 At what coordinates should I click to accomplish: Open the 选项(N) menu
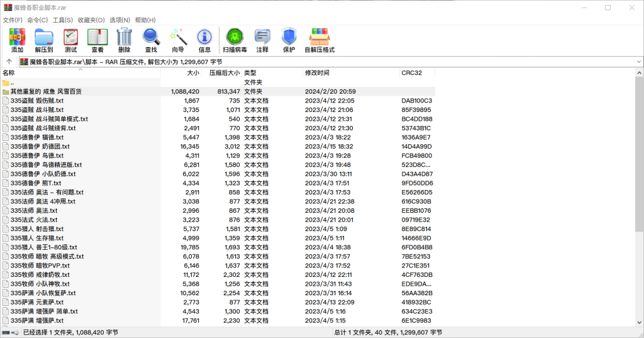(x=119, y=20)
